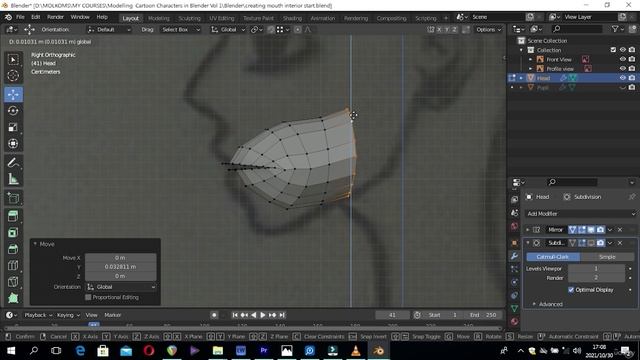Open the File menu
The width and height of the screenshot is (640, 360).
tap(20, 17)
